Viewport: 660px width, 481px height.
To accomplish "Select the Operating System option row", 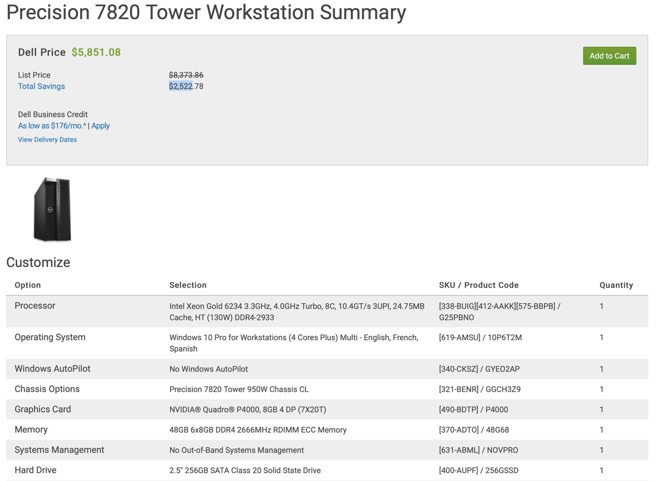I will tap(327, 343).
